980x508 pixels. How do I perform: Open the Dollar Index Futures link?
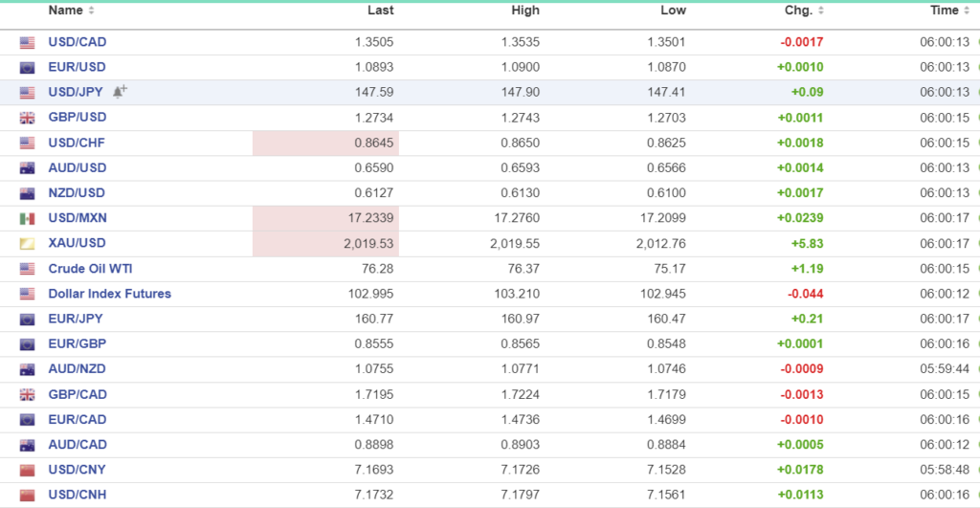pos(109,294)
